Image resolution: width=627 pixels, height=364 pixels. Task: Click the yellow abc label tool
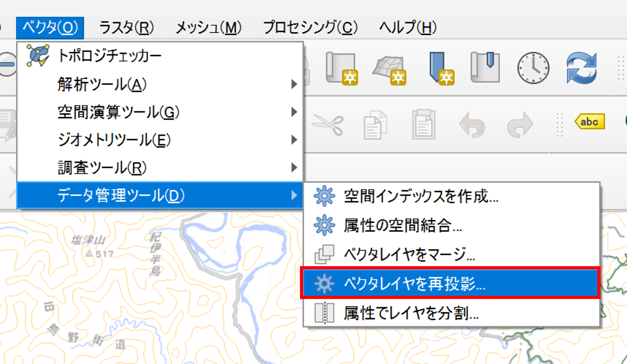coord(590,122)
